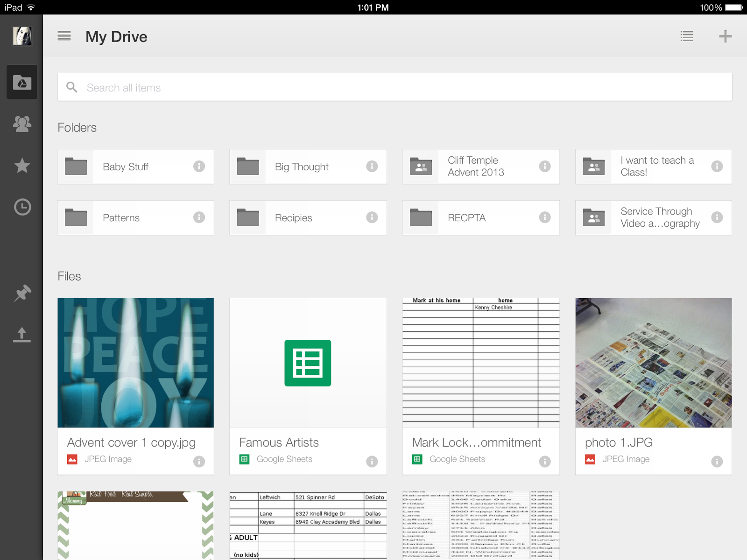Open Uploads in the sidebar
747x560 pixels.
(x=22, y=335)
